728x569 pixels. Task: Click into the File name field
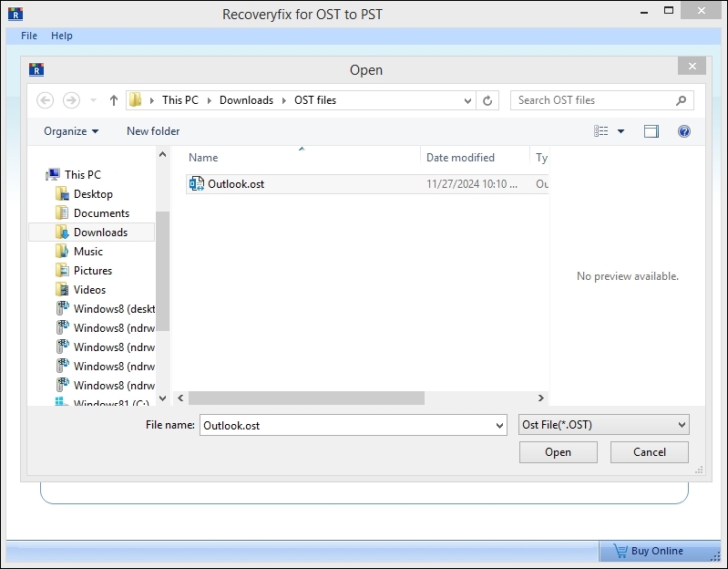347,425
